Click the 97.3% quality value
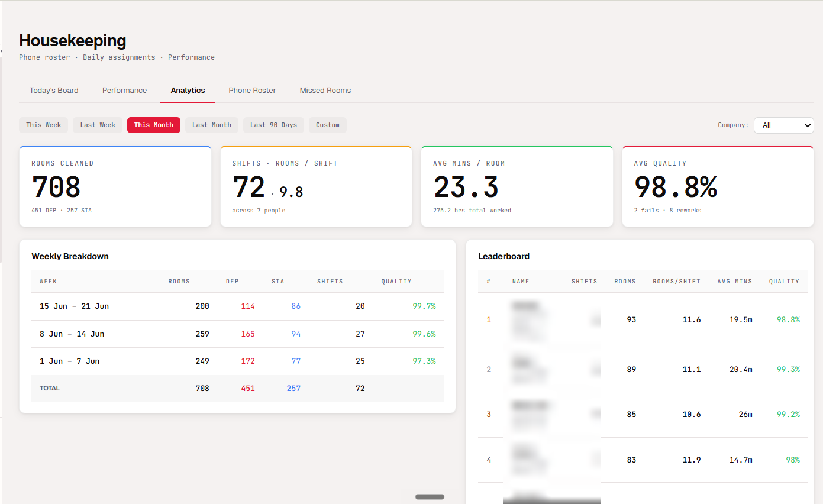 point(424,361)
